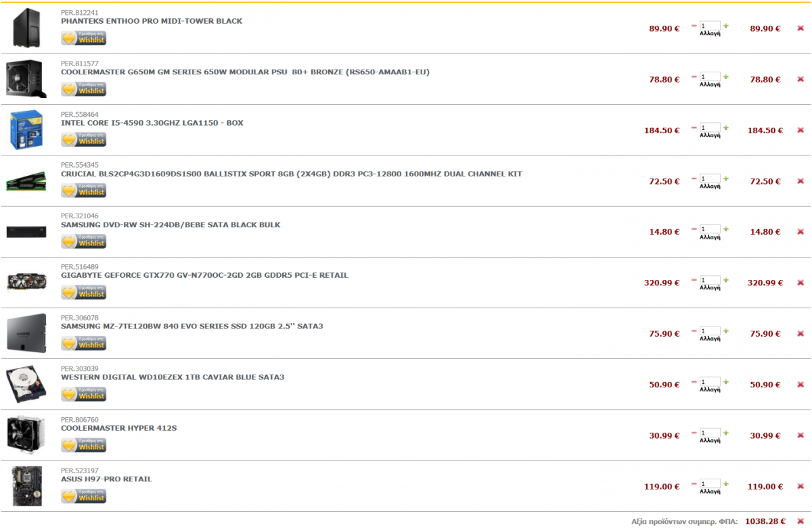Add Intel Core i5-4590 to Wishlist
The height and width of the screenshot is (528, 812).
84,139
